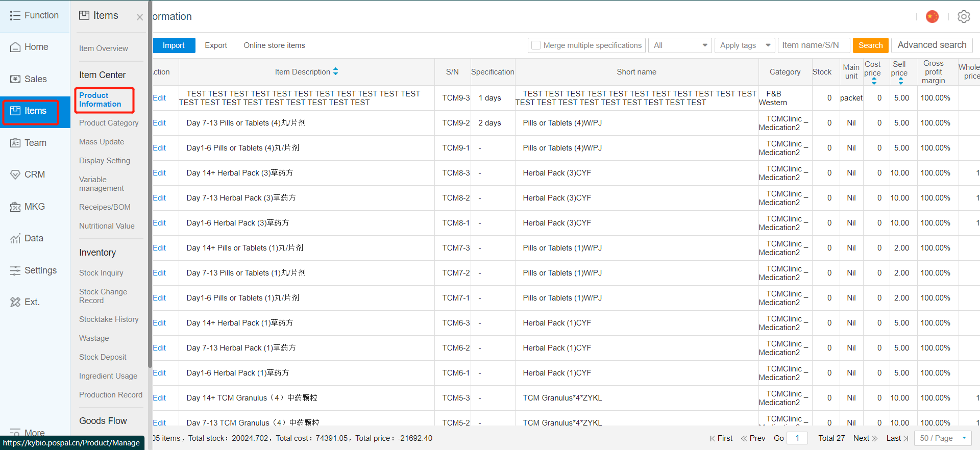Go to Next page

coord(865,438)
